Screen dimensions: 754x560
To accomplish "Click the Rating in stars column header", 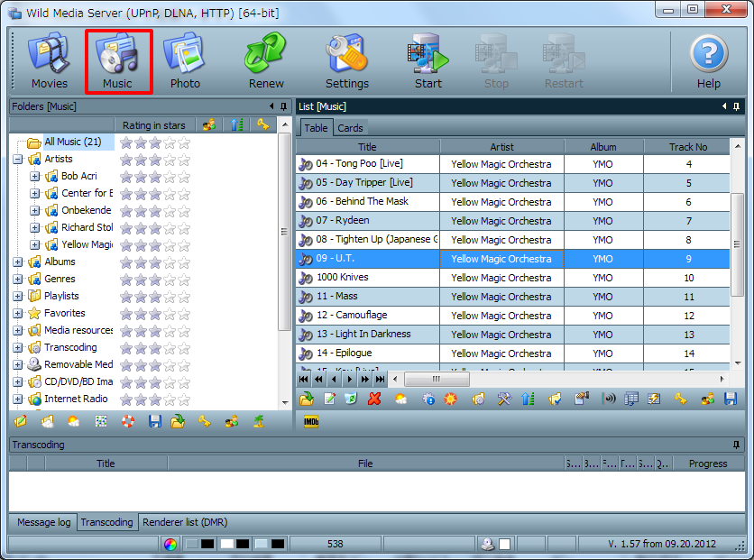I will (x=154, y=125).
